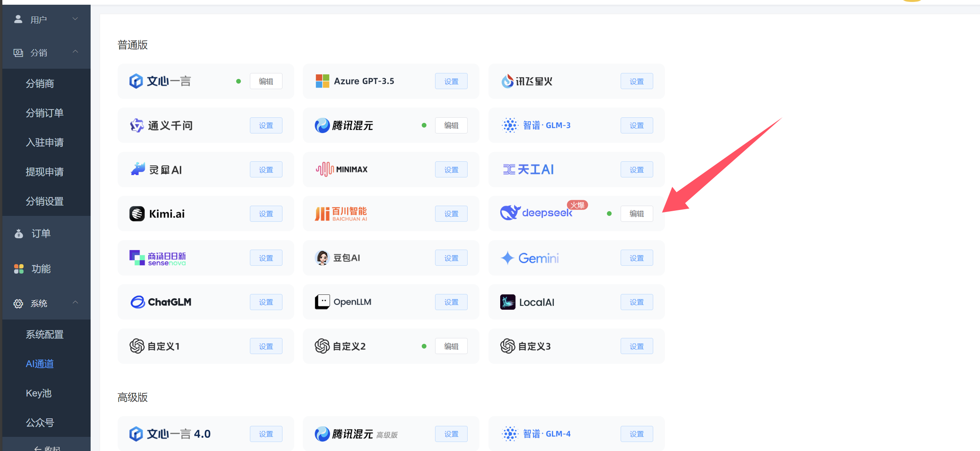Click the 智谱 GLM-3 dotted logo
The image size is (980, 451).
(x=510, y=126)
